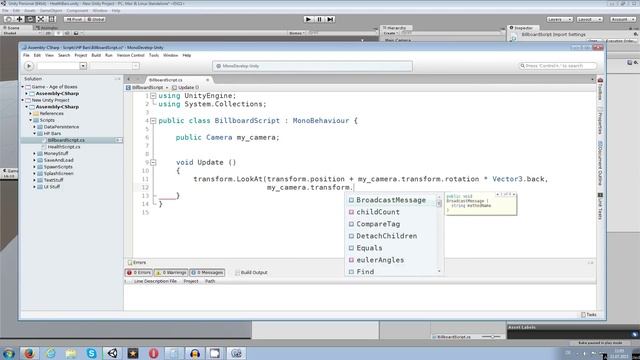This screenshot has width=640, height=360.
Task: Expand the SaveAndLoad folder
Action: [x=35, y=160]
